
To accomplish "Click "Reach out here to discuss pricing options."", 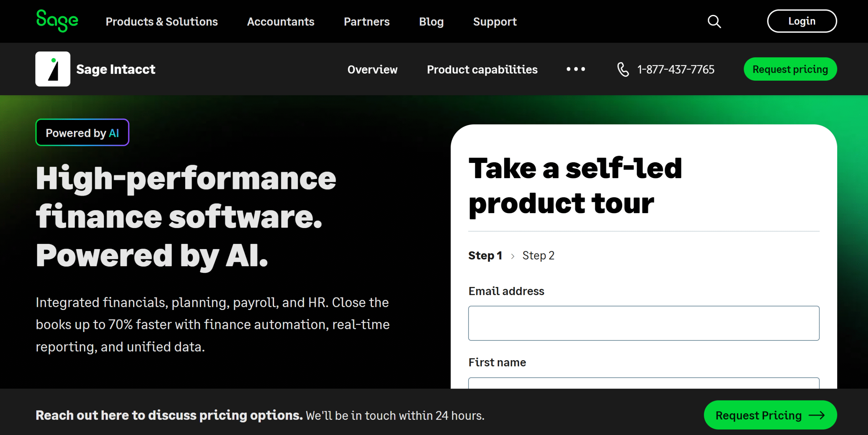I will pos(169,415).
